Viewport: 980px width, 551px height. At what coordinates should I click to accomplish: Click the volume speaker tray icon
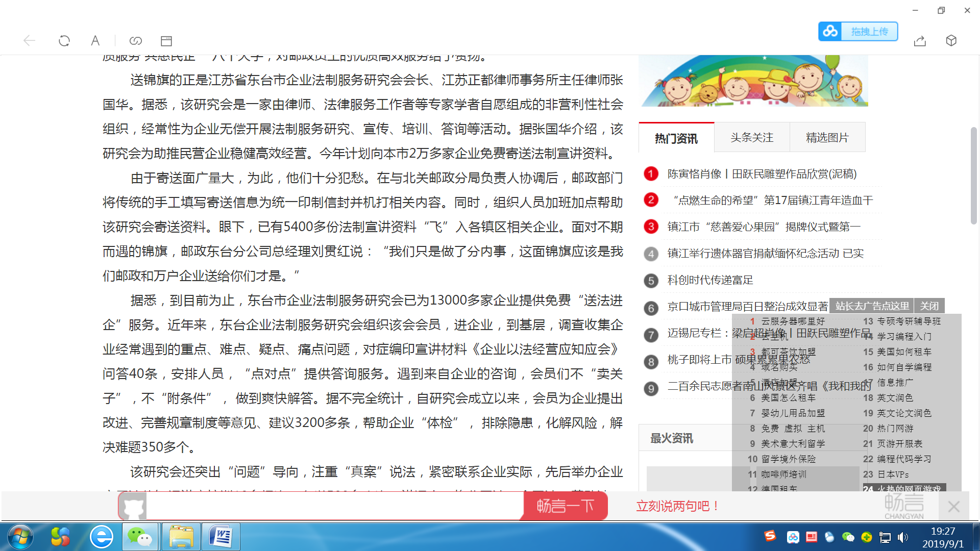(x=903, y=537)
